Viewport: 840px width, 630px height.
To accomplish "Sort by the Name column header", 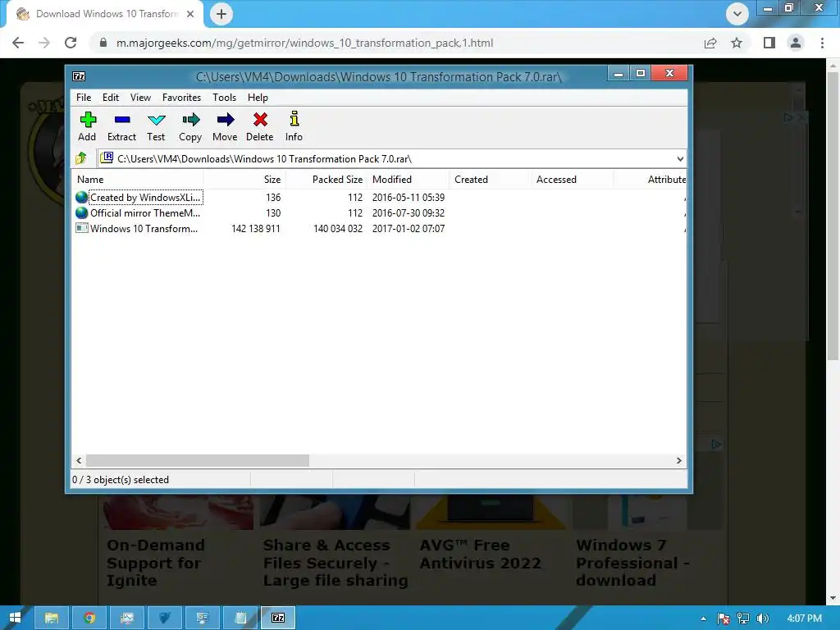I will 138,180.
